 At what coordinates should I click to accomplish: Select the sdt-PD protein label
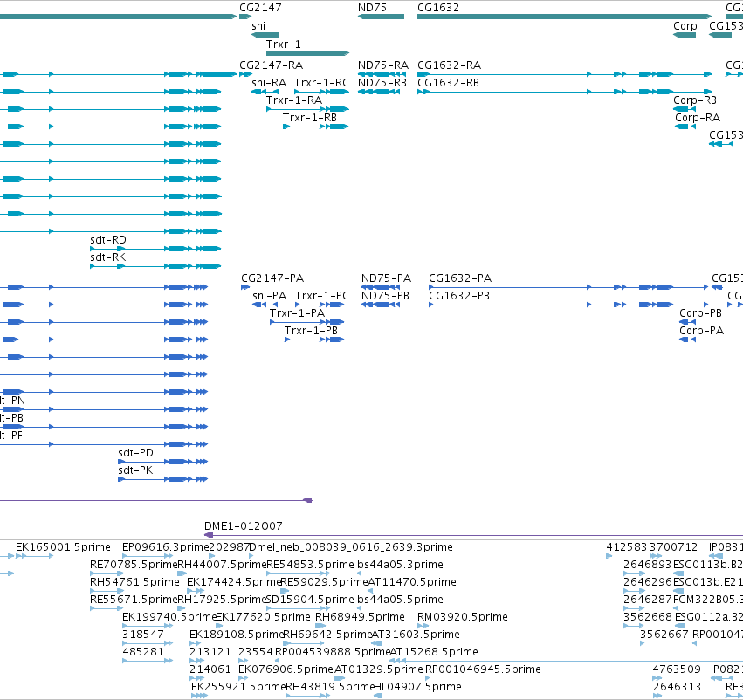pos(135,453)
